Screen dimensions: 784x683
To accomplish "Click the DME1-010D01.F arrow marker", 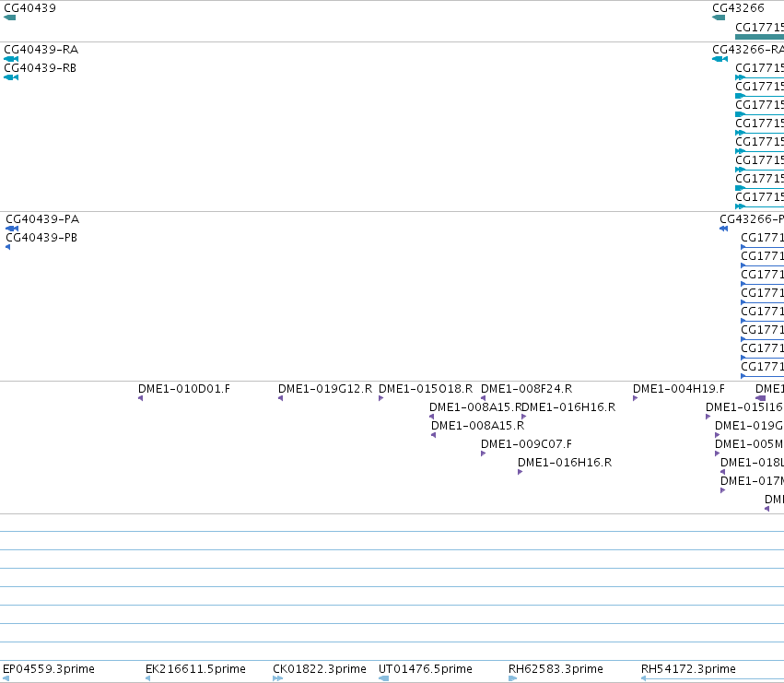I will click(141, 398).
